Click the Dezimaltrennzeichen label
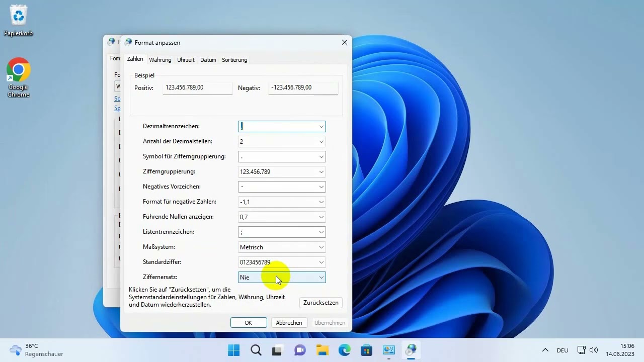This screenshot has width=644, height=362. click(171, 126)
